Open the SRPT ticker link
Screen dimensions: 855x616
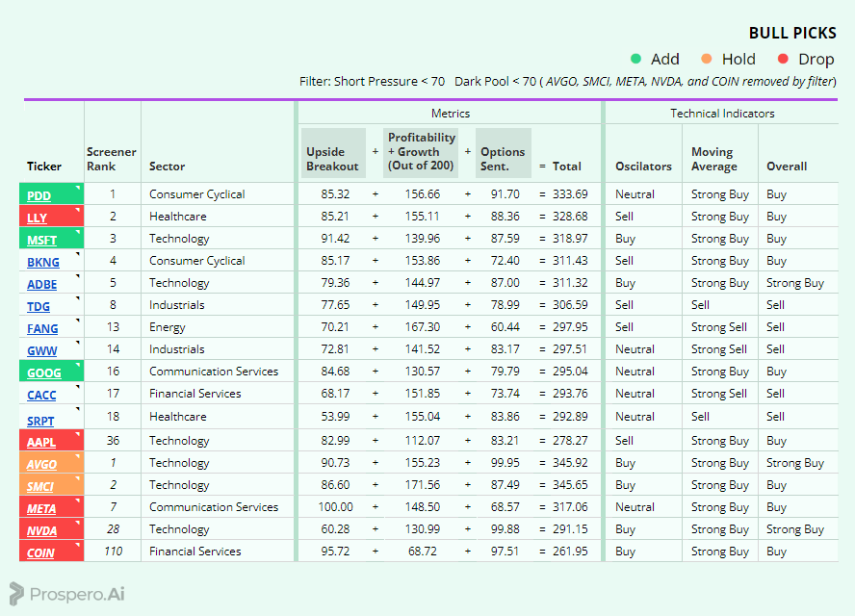[40, 421]
